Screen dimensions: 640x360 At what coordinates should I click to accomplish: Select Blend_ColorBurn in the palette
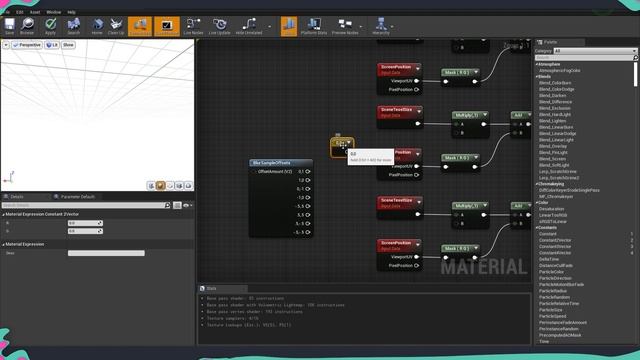pyautogui.click(x=555, y=83)
